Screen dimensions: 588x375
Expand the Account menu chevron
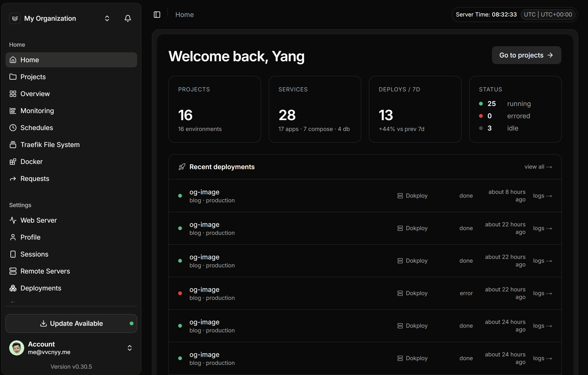coord(130,348)
